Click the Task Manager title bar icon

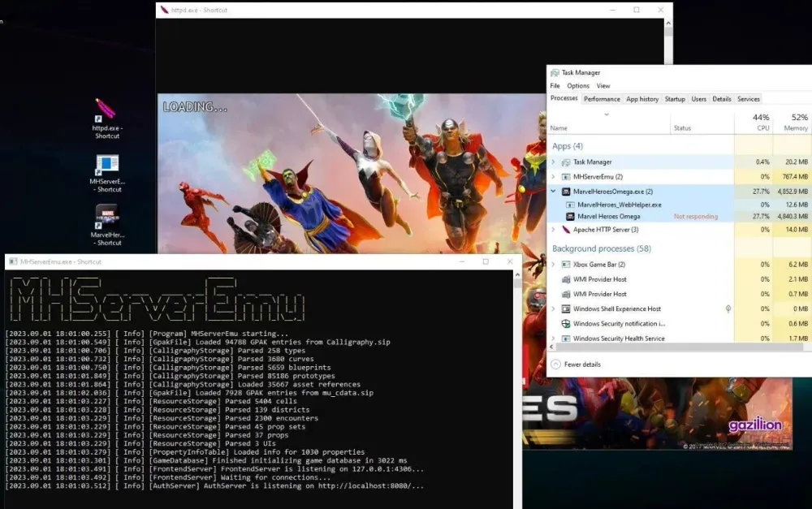[555, 72]
